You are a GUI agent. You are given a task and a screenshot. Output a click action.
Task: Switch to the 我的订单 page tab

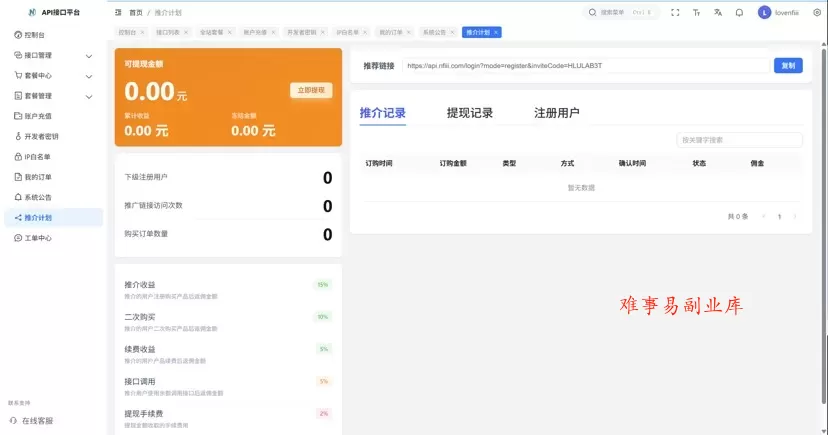391,32
